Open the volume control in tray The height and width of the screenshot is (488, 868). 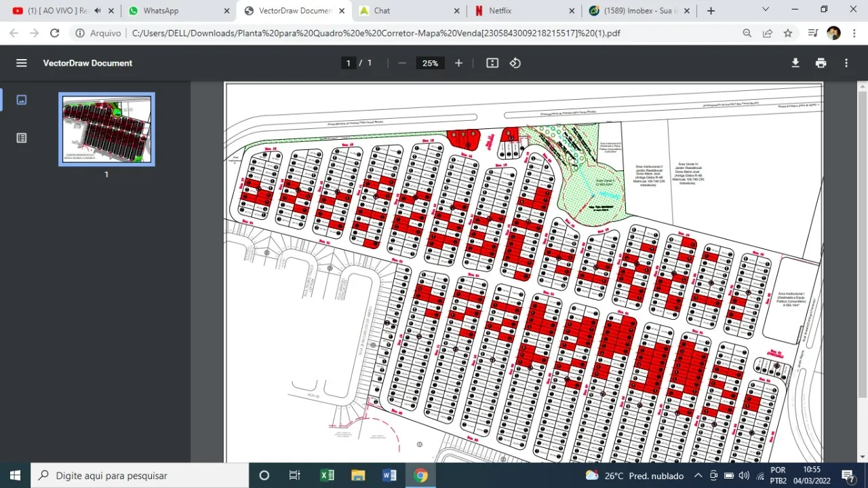pyautogui.click(x=744, y=475)
